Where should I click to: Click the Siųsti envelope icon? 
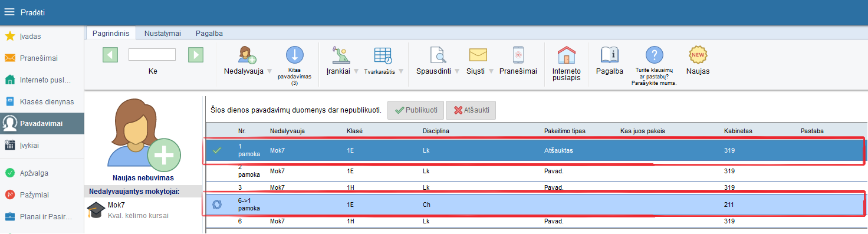(x=478, y=55)
